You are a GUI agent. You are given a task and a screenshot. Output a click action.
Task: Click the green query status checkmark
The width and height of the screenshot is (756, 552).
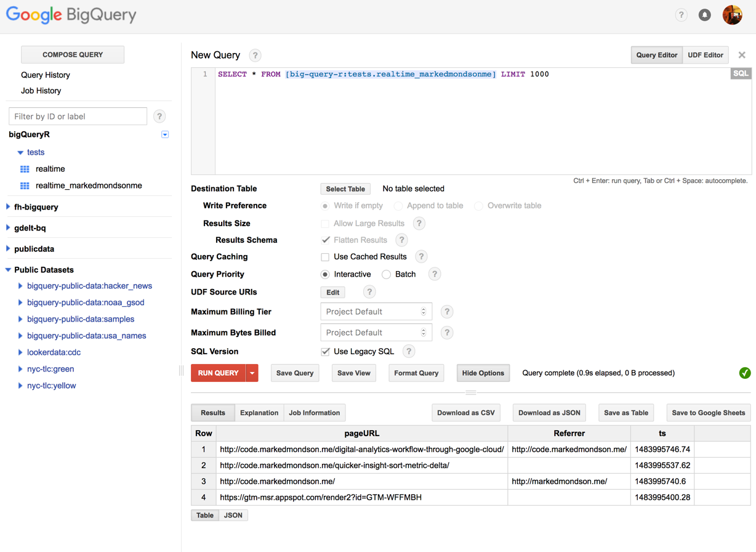744,373
